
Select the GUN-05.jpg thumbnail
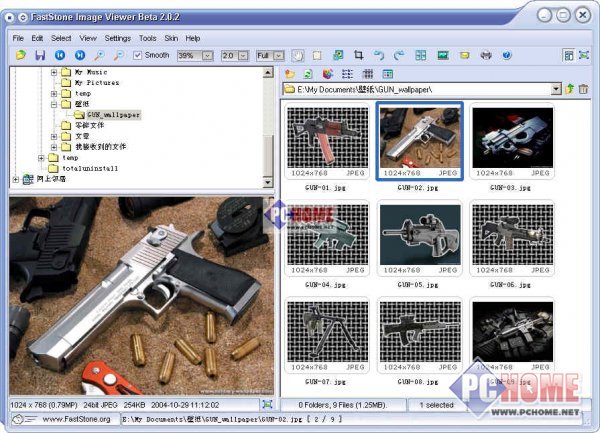(x=420, y=239)
